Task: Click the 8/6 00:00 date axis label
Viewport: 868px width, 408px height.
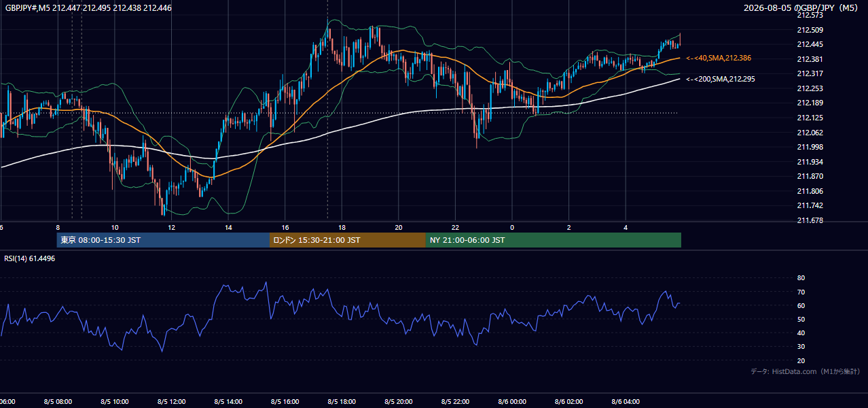Action: [512, 402]
